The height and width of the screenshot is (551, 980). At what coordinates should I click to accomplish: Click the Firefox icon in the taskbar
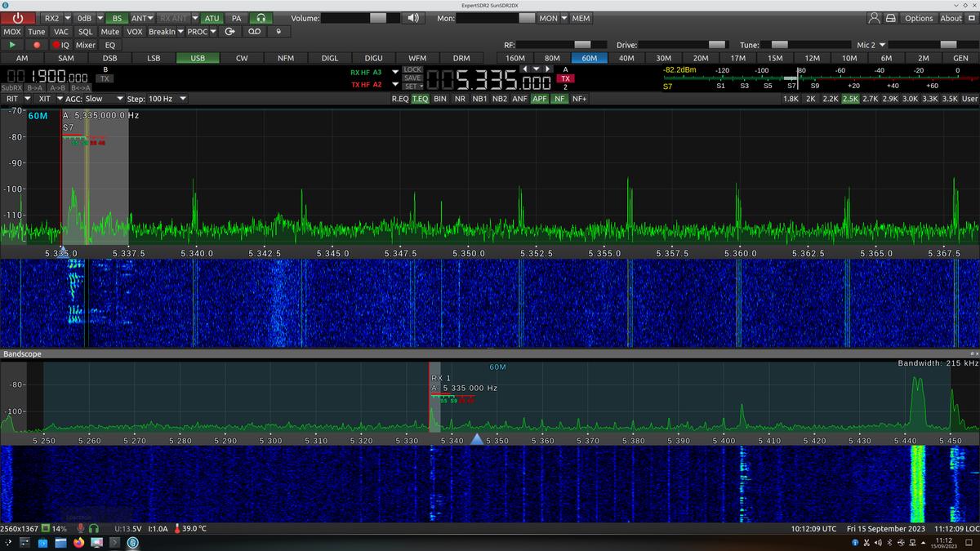(79, 542)
